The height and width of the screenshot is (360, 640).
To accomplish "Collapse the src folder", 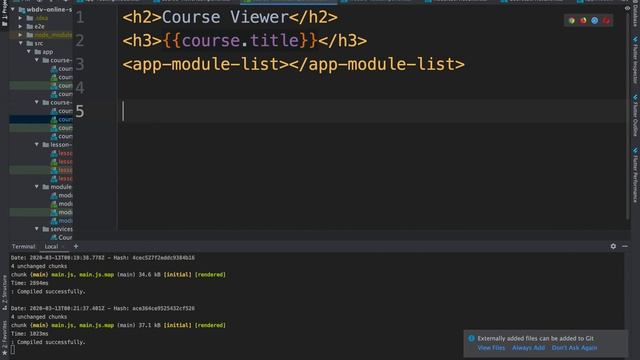I will (20, 43).
